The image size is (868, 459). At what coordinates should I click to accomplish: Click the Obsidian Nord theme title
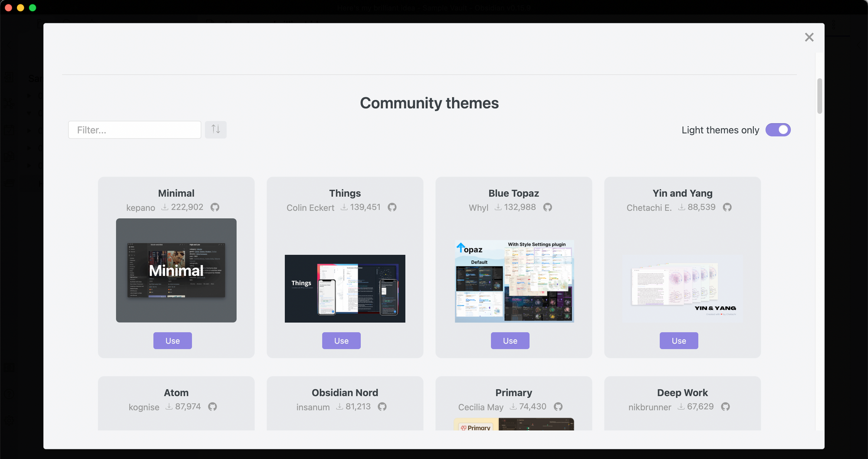point(345,393)
